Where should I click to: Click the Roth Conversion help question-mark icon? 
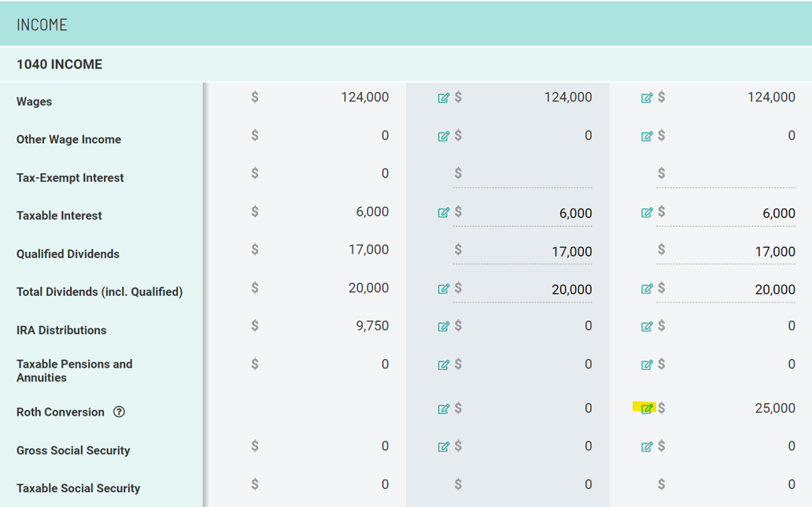[x=119, y=412]
